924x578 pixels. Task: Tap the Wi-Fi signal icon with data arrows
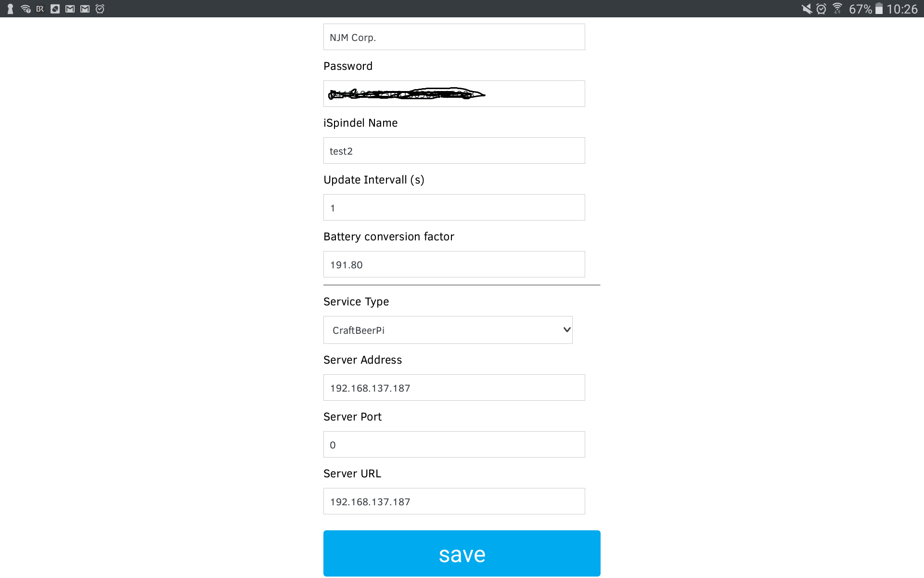(837, 9)
